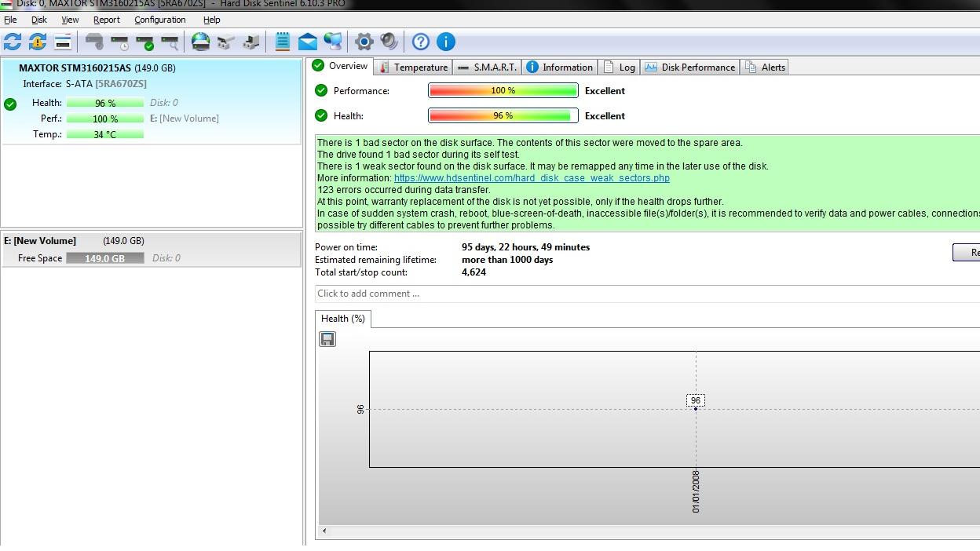This screenshot has height=551, width=980.
Task: Switch to the S.M.A.R.T. tab
Action: 487,68
